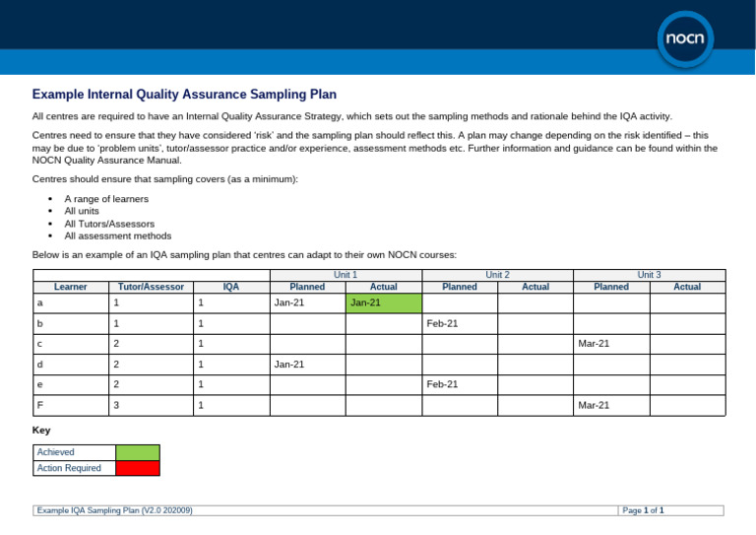Select learner cell 'F'
The height and width of the screenshot is (535, 756).
(71, 405)
